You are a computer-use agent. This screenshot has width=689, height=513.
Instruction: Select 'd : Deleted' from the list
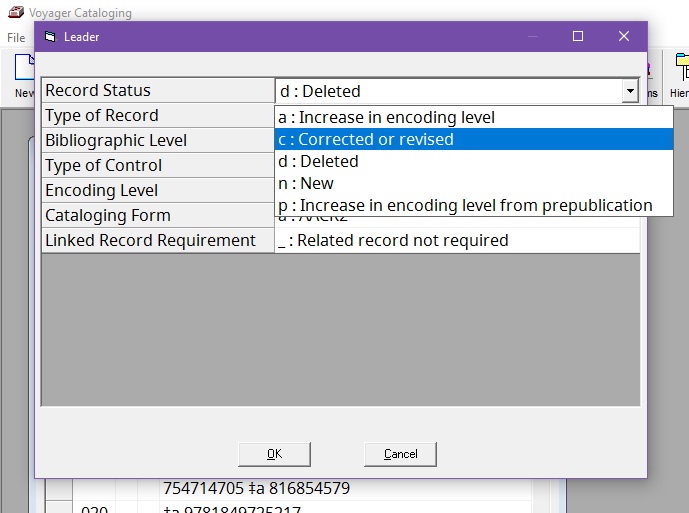click(474, 161)
